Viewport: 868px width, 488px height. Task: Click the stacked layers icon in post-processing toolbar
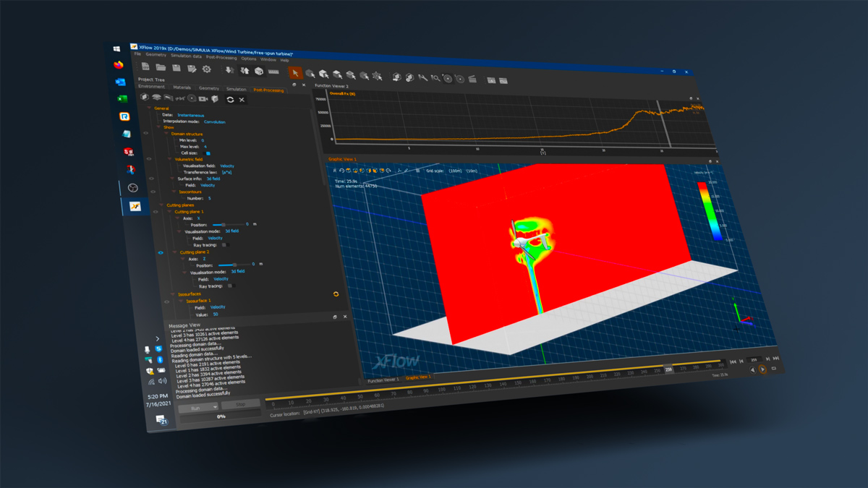[156, 98]
